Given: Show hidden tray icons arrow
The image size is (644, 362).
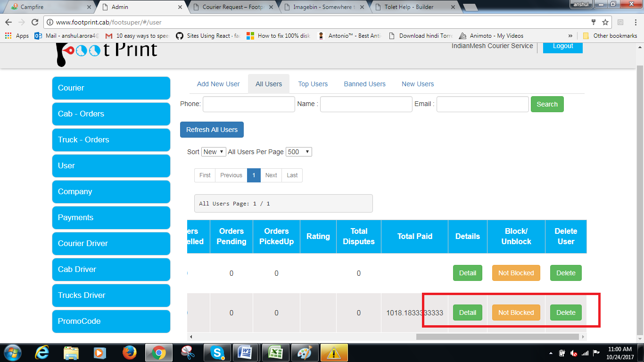Looking at the screenshot, I should click(x=551, y=353).
